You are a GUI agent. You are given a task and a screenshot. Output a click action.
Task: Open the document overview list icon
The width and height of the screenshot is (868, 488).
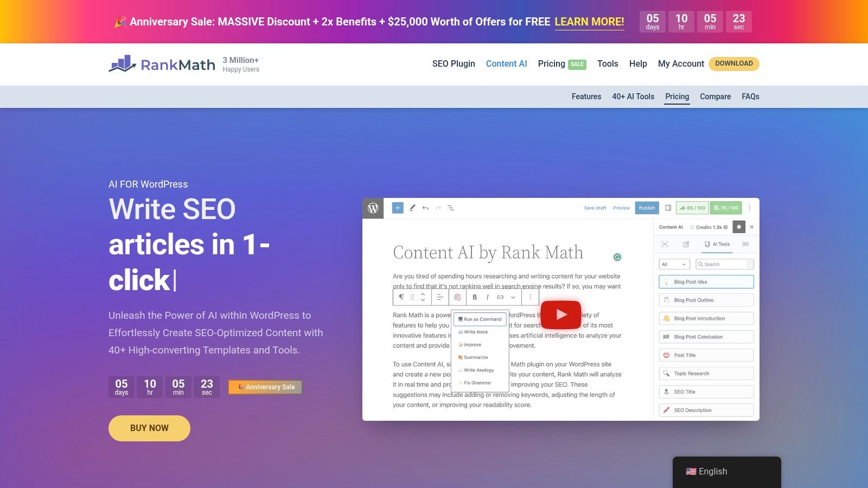[x=450, y=208]
